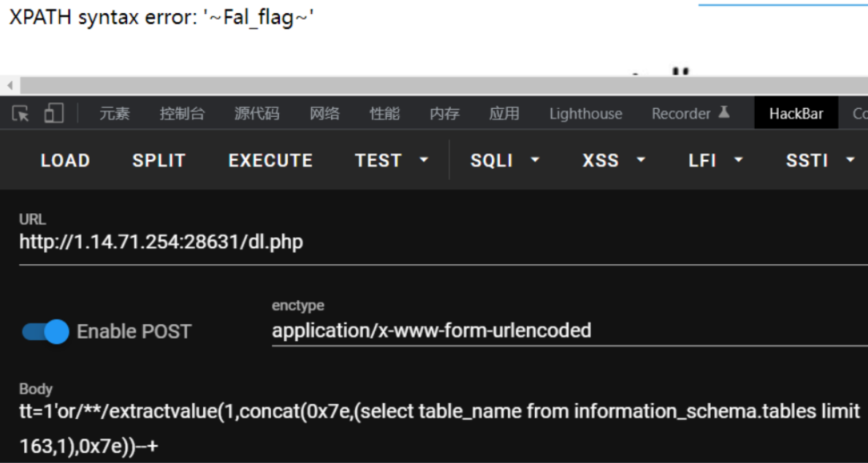Viewport: 868px width, 463px height.
Task: Open the Recorder tab
Action: coord(681,113)
